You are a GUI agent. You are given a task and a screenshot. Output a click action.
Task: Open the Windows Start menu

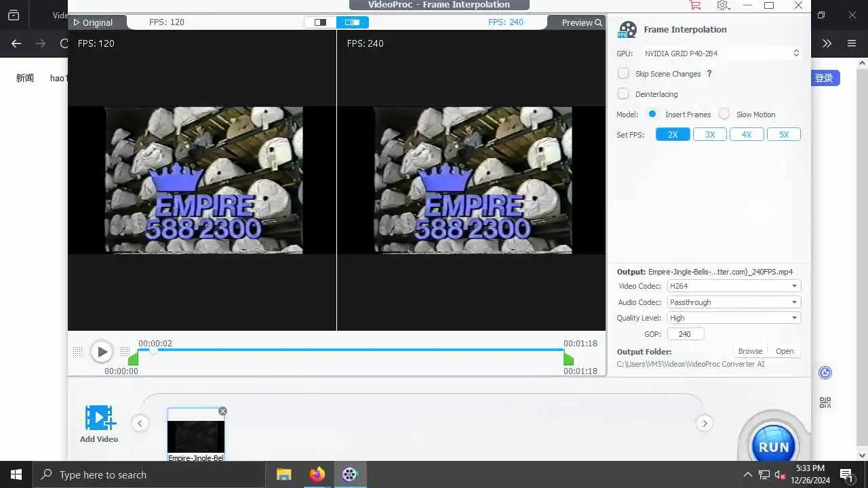[x=16, y=474]
